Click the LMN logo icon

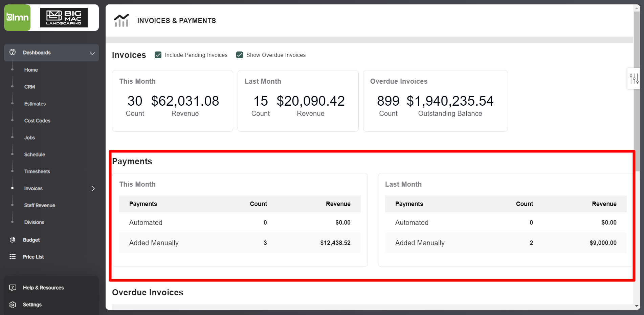[x=17, y=18]
